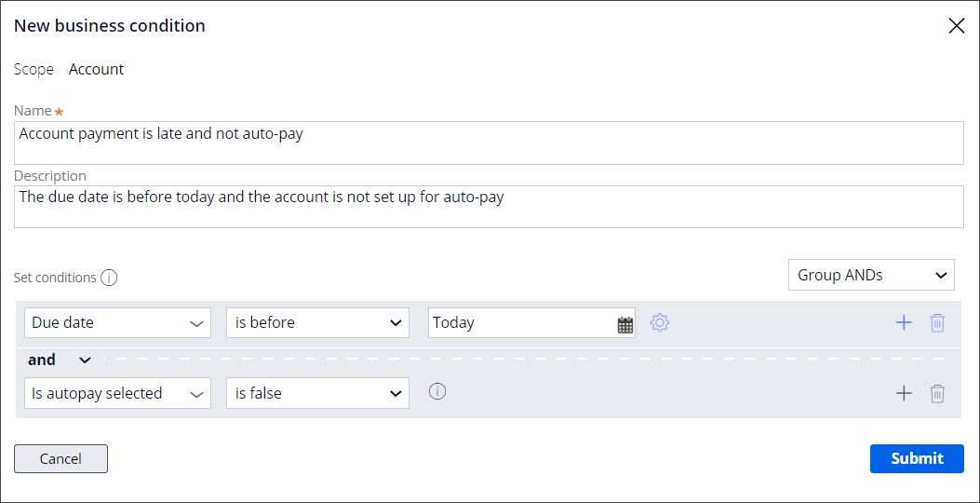Open the calendar picker in the Today field

(x=624, y=324)
